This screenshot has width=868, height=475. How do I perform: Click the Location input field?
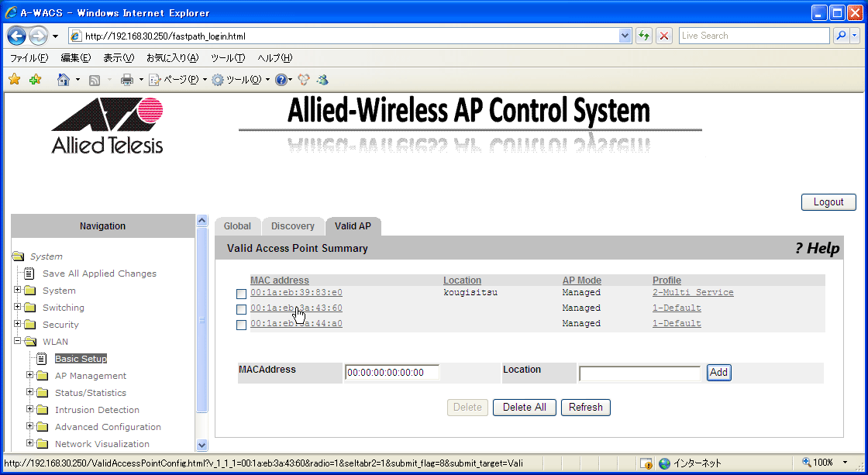(639, 373)
